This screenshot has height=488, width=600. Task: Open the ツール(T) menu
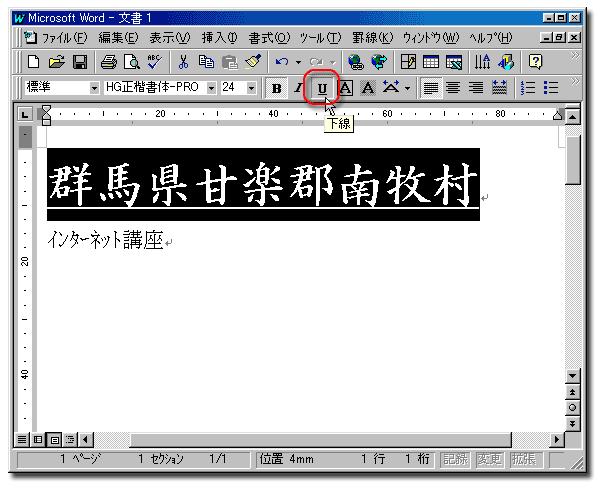[x=320, y=38]
